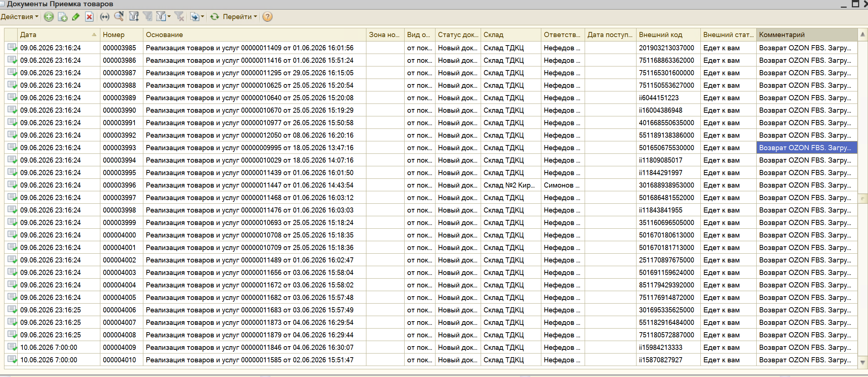Click the Статус док... column header

click(x=458, y=35)
